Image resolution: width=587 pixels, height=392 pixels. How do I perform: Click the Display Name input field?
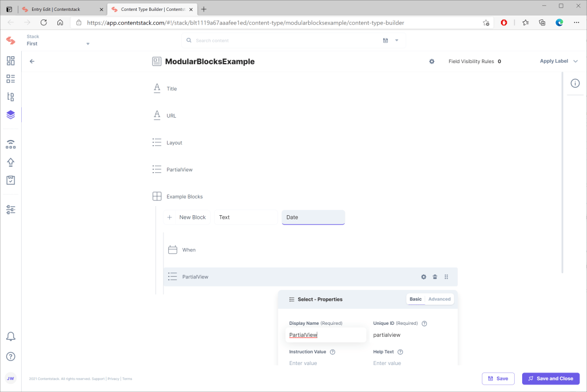[x=326, y=335]
